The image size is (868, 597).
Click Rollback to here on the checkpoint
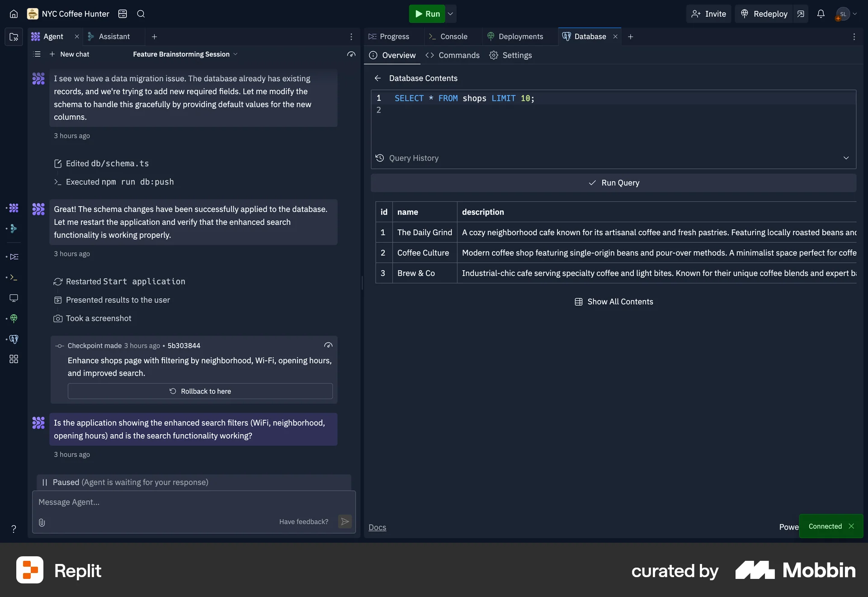pyautogui.click(x=200, y=391)
